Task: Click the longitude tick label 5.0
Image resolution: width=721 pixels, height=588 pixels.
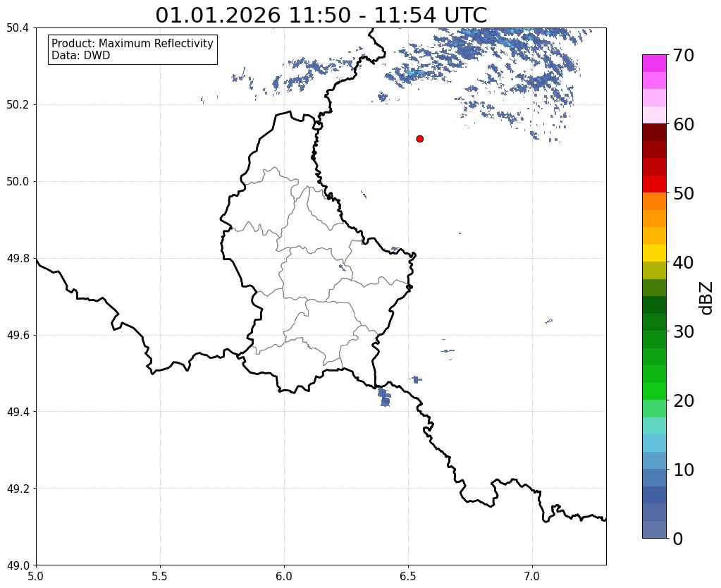Action: (36, 577)
